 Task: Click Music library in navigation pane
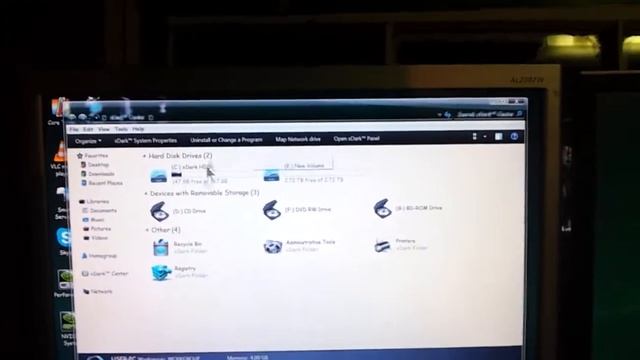click(x=97, y=220)
